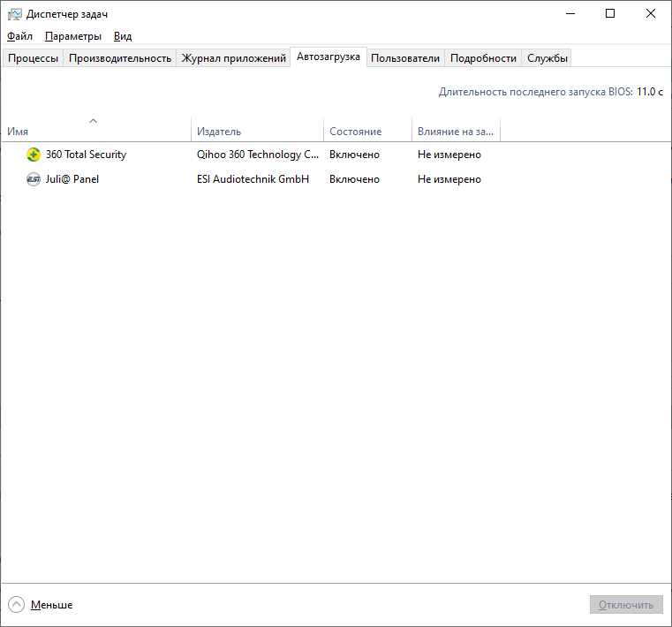Select the Автозагрузка tab
Viewport: 672px width, 627px height.
[x=328, y=57]
